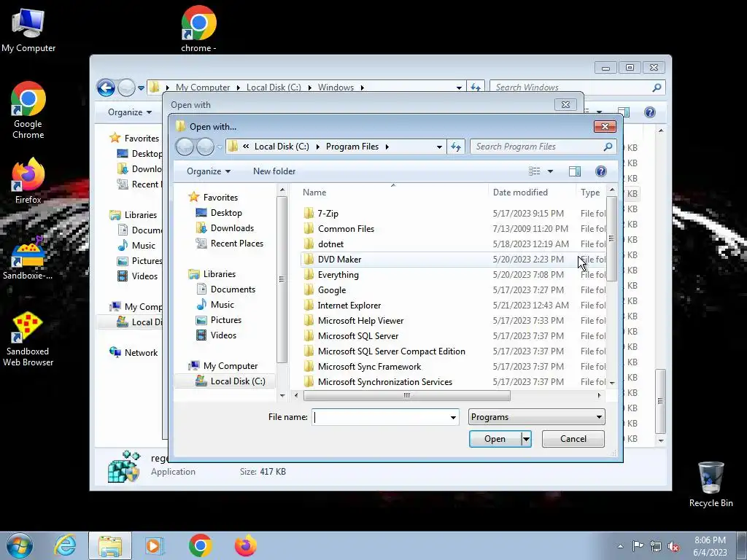Viewport: 747px width, 560px height.
Task: Click into the File name input field
Action: pyautogui.click(x=381, y=417)
